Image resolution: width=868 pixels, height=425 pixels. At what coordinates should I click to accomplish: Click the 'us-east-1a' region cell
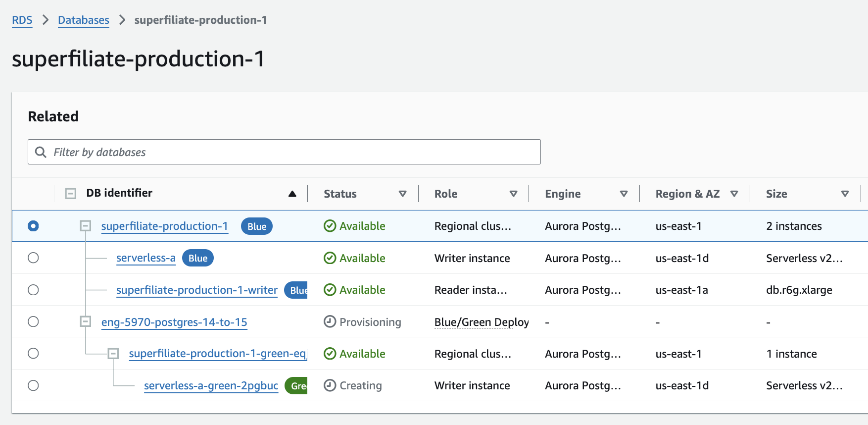[x=682, y=290]
